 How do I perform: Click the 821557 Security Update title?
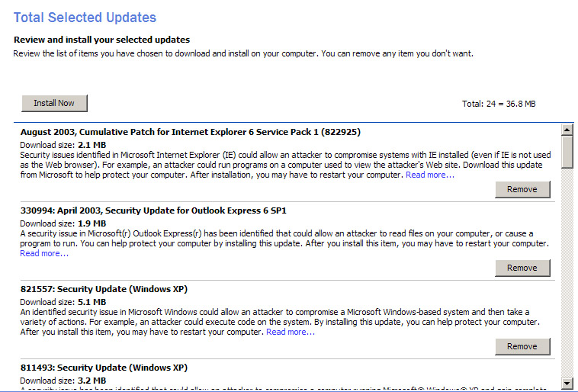click(104, 289)
